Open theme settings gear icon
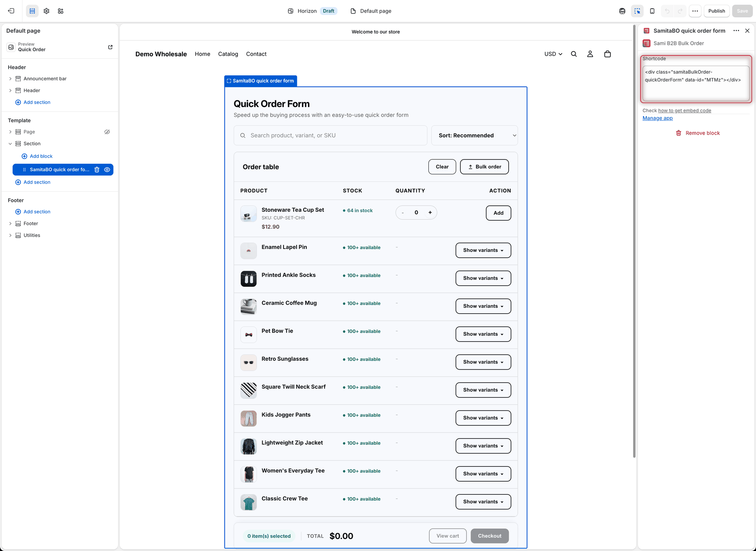The height and width of the screenshot is (551, 756). (x=46, y=11)
